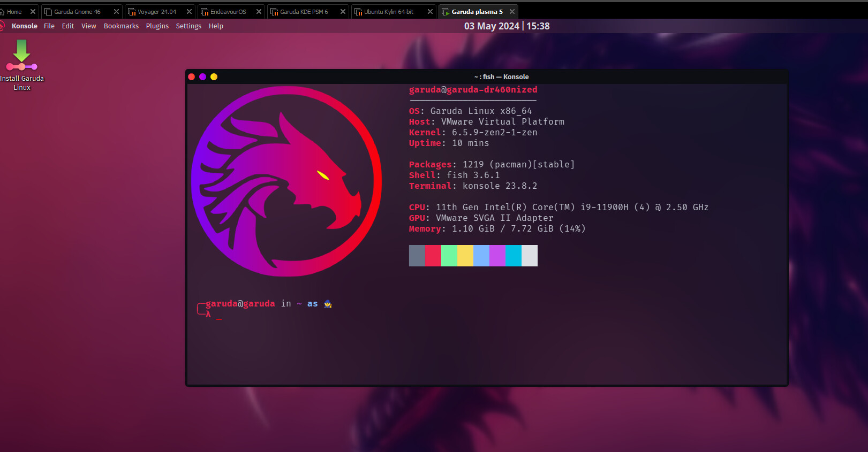868x452 pixels.
Task: Close the Garuda Gnome 46 tab
Action: [x=116, y=11]
